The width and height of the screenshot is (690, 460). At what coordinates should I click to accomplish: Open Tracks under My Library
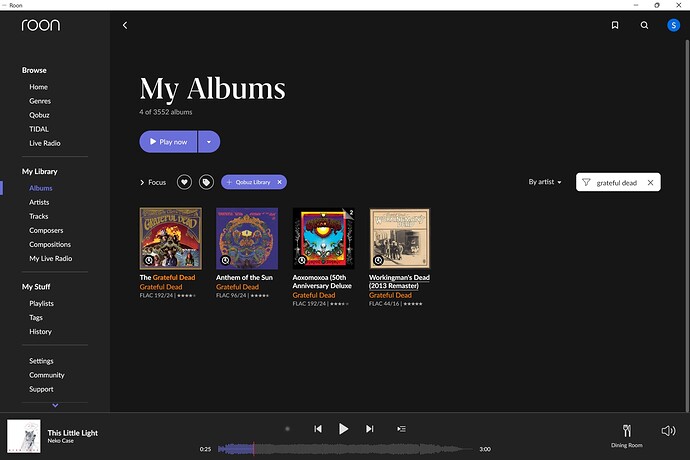tap(39, 216)
